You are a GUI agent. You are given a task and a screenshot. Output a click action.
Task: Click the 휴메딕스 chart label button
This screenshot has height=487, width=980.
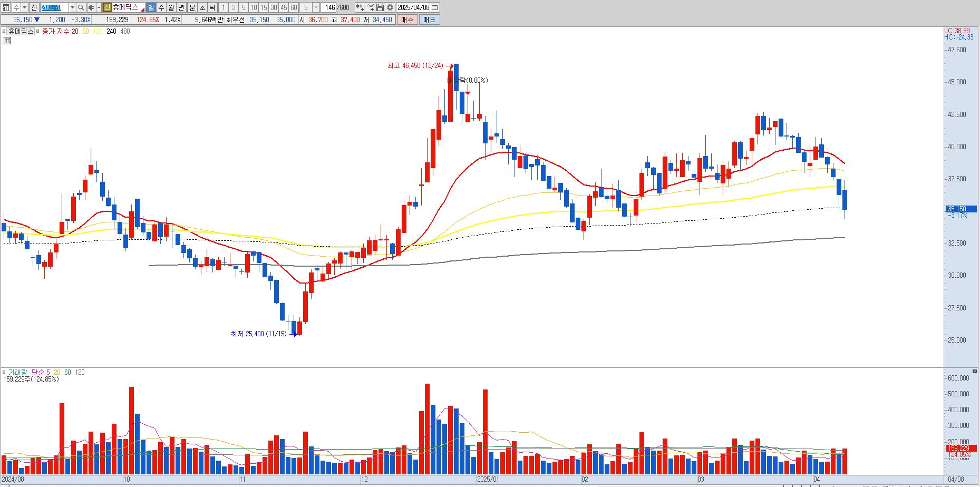tap(21, 31)
